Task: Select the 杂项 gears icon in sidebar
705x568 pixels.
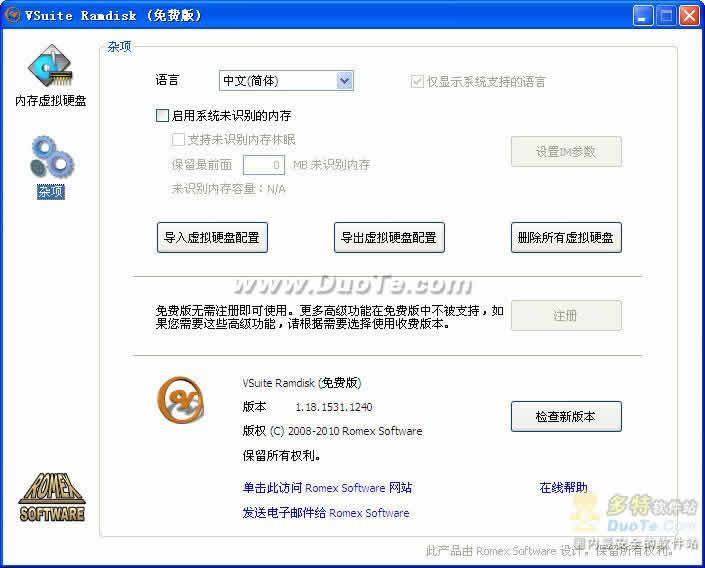Action: tap(52, 157)
